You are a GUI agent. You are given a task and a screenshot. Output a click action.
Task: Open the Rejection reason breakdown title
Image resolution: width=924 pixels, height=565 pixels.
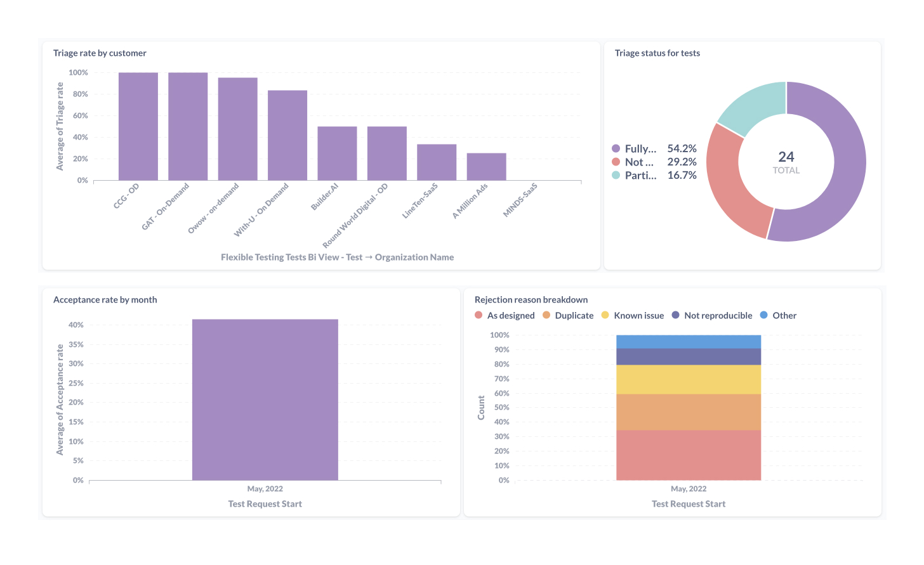(531, 300)
